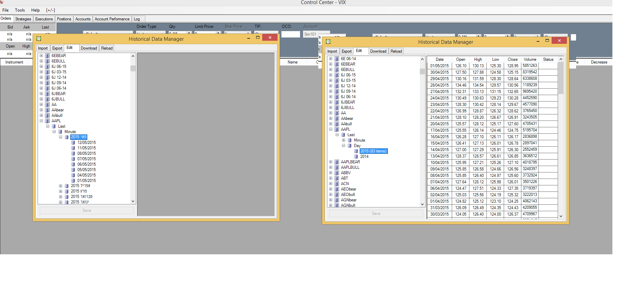Click the data table vertical scrollbar thumb

(x=561, y=78)
